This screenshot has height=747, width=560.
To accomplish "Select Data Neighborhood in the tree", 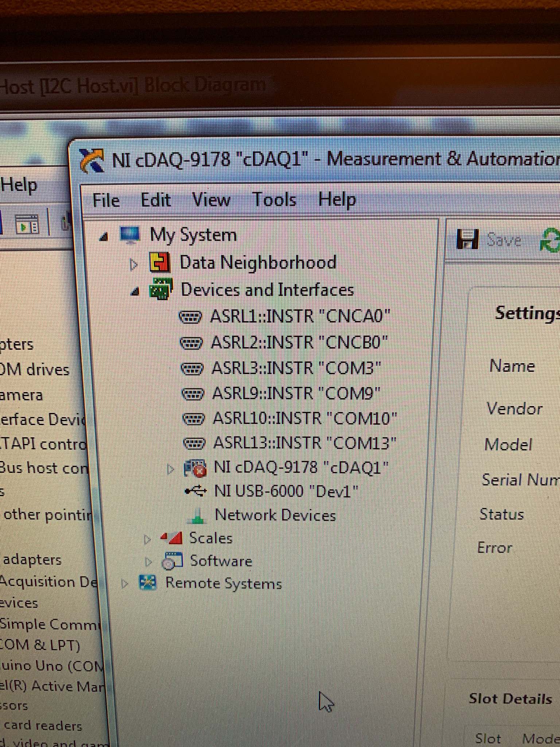I will pyautogui.click(x=258, y=262).
